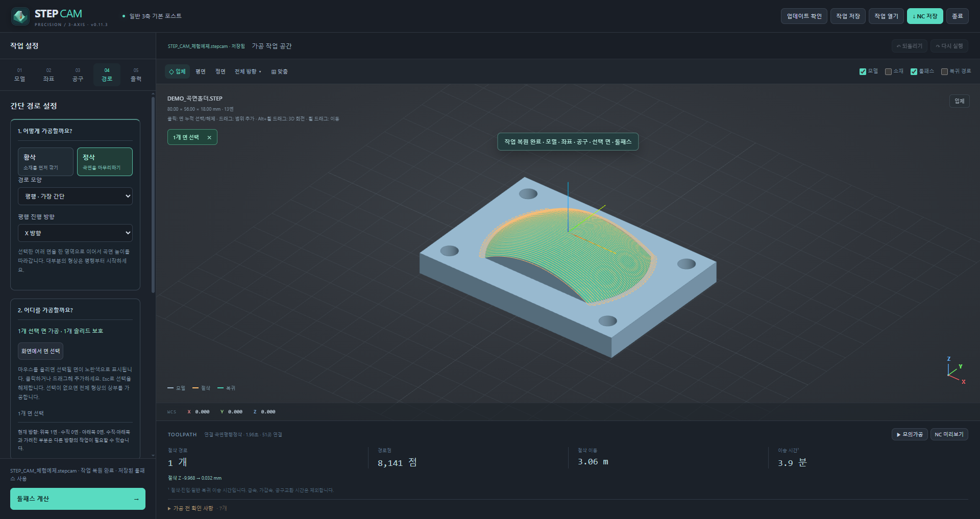Click the 업데이트 확인 button
The image size is (980, 519).
point(804,16)
